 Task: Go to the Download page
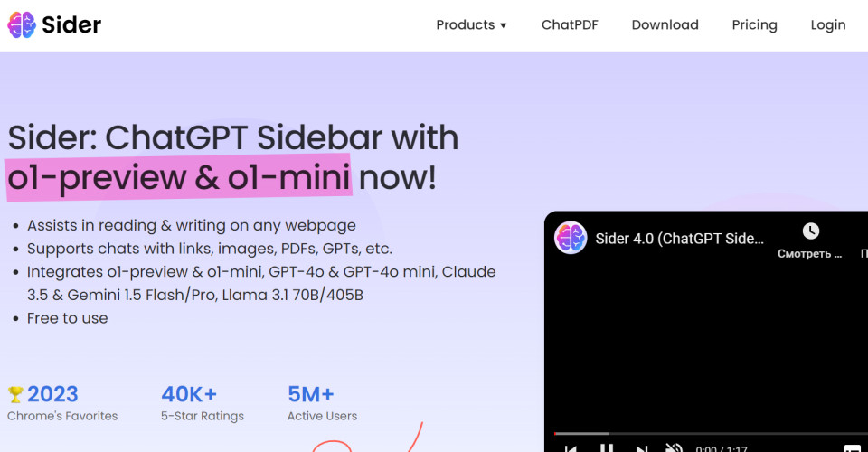(x=665, y=24)
